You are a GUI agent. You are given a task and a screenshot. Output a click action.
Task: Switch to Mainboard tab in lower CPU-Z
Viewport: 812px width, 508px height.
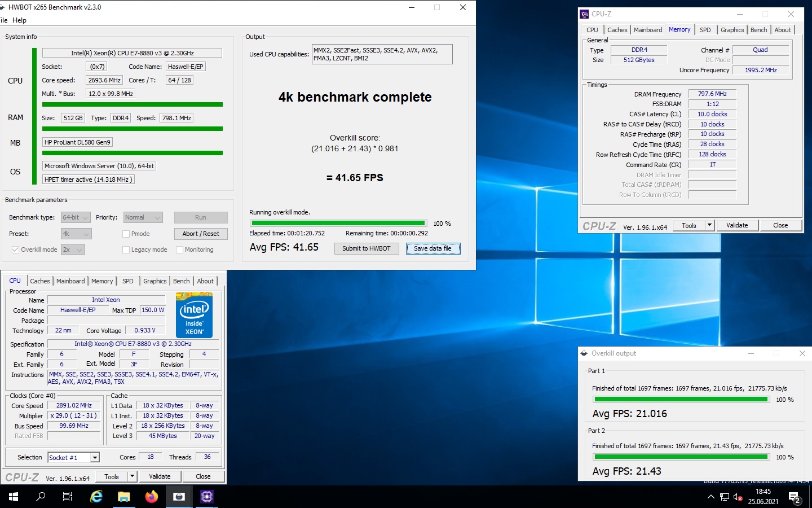tap(70, 281)
